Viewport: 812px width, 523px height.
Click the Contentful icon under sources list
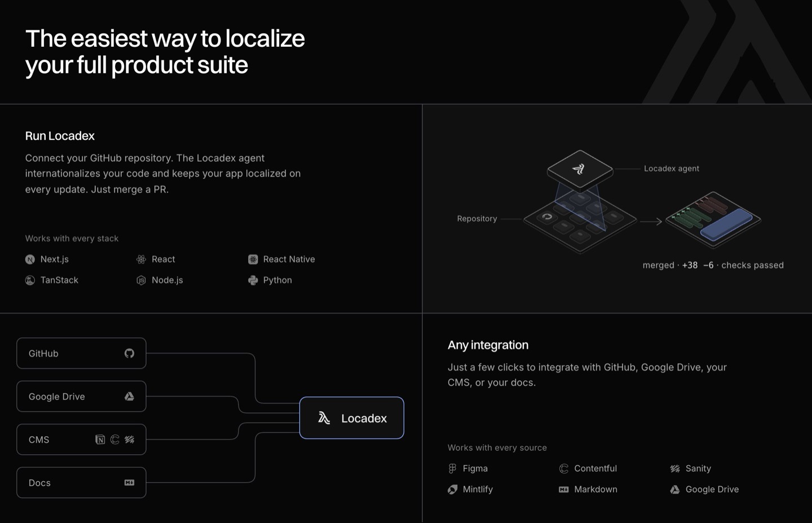click(563, 469)
